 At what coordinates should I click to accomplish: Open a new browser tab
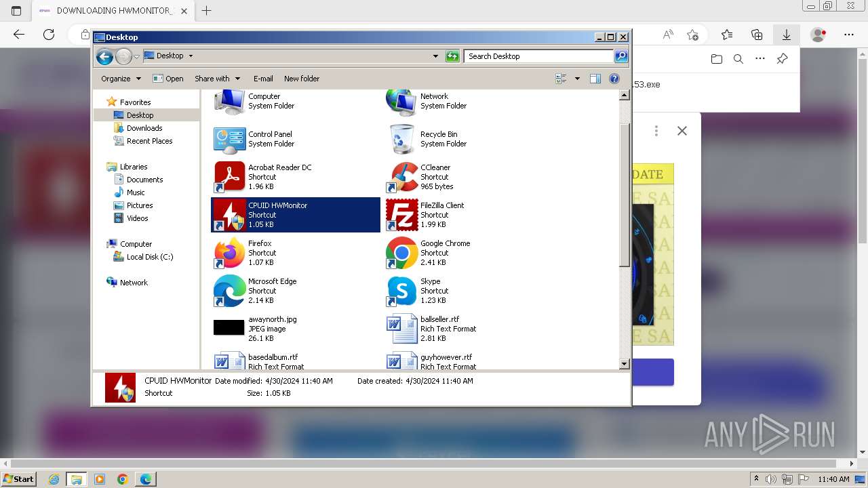[207, 11]
